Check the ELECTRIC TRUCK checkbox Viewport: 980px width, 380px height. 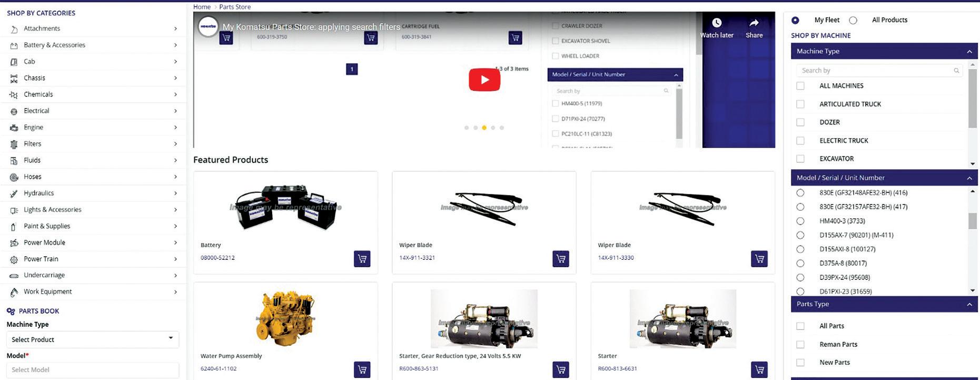800,141
